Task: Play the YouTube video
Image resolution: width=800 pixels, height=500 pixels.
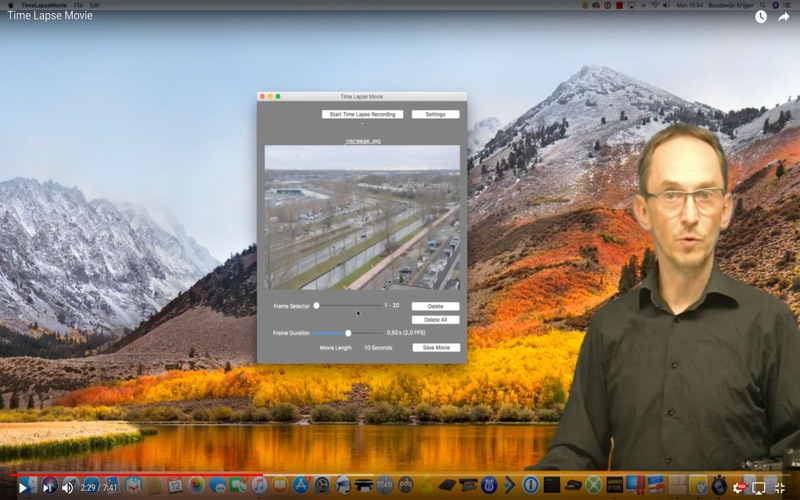Action: point(23,488)
